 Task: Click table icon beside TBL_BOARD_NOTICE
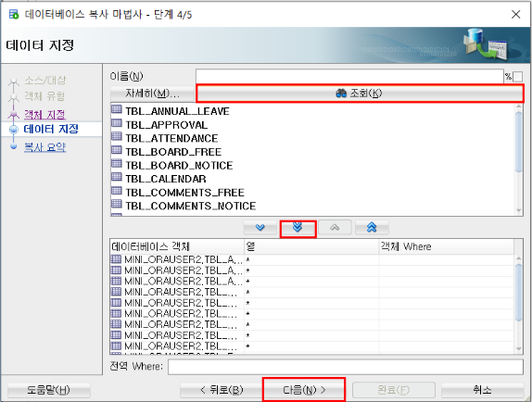pos(117,163)
